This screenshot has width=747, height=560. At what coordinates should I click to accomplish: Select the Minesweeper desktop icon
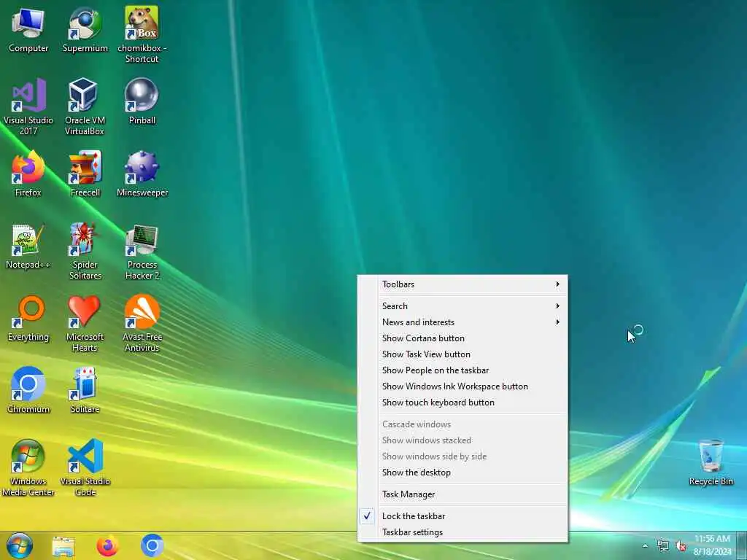click(x=142, y=174)
